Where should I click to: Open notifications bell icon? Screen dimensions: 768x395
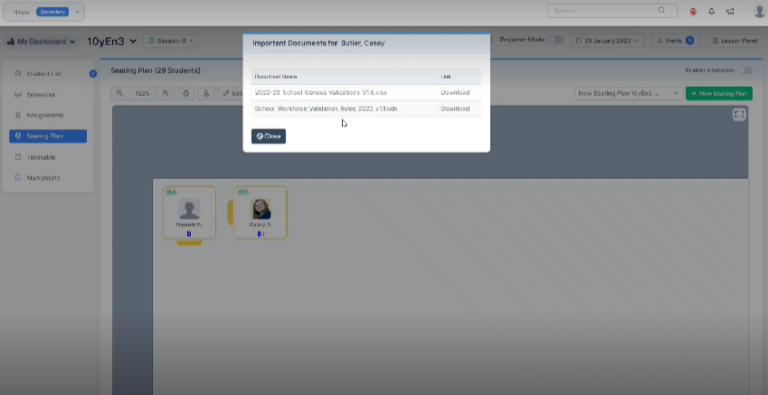(x=712, y=11)
